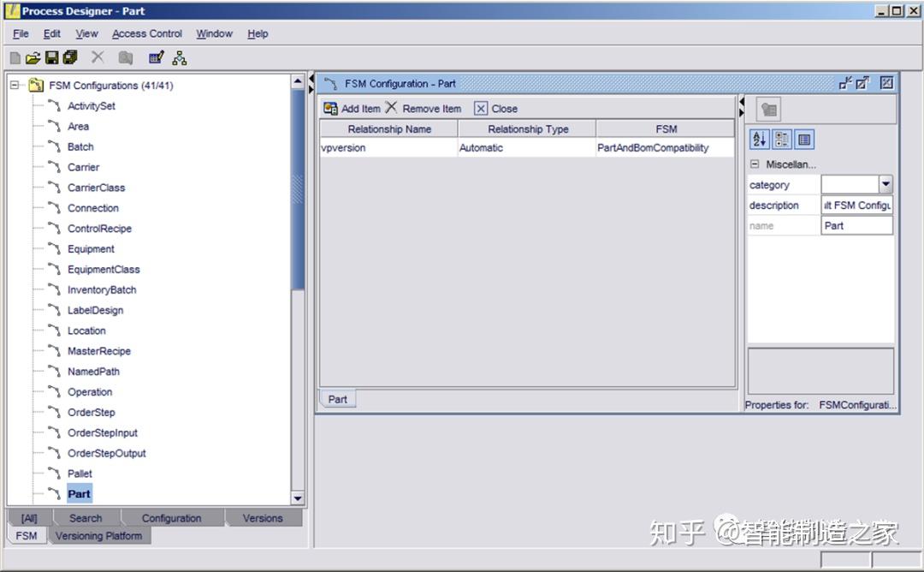Collapse the Miscellaneous properties section

pos(756,164)
